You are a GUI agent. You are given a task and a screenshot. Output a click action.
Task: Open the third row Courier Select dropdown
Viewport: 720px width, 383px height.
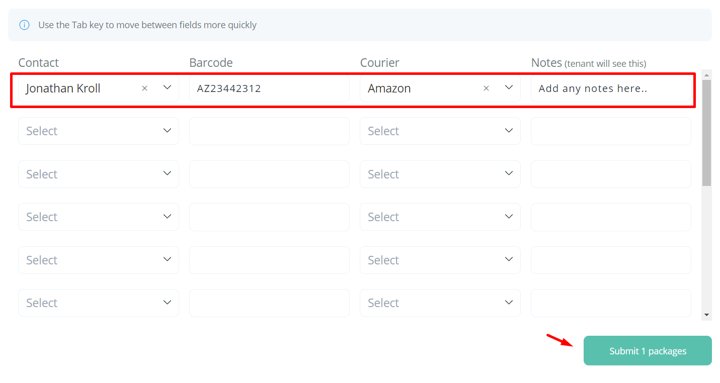click(440, 174)
